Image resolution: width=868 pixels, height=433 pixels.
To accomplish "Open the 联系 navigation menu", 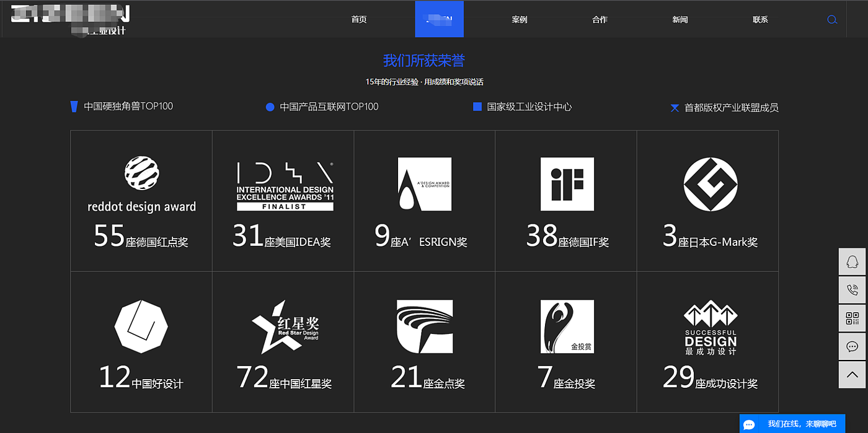I will (x=760, y=19).
